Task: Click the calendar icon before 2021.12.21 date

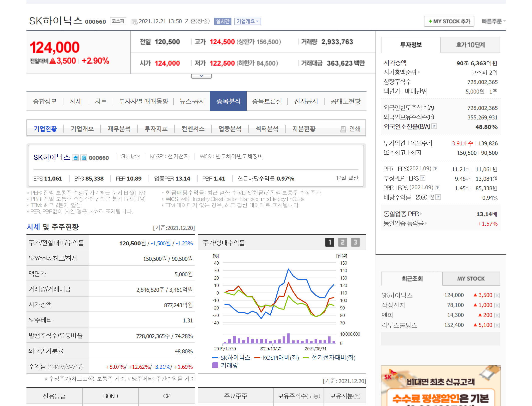Action: (134, 22)
